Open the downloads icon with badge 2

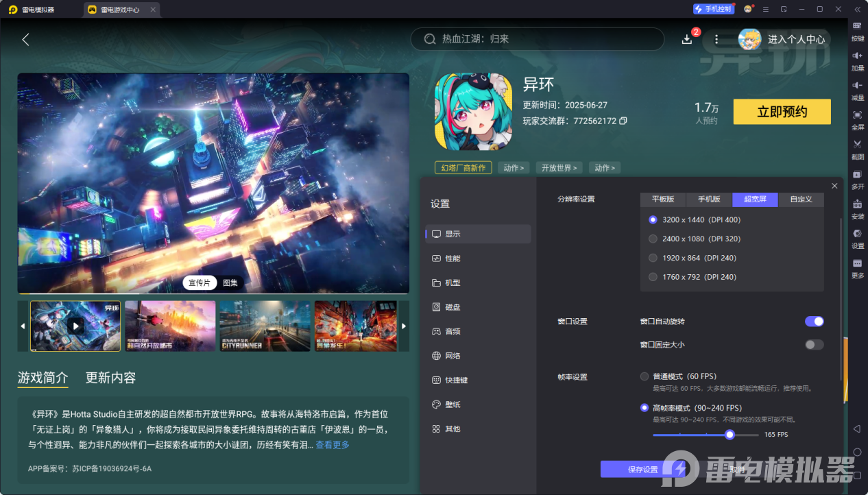click(x=687, y=39)
